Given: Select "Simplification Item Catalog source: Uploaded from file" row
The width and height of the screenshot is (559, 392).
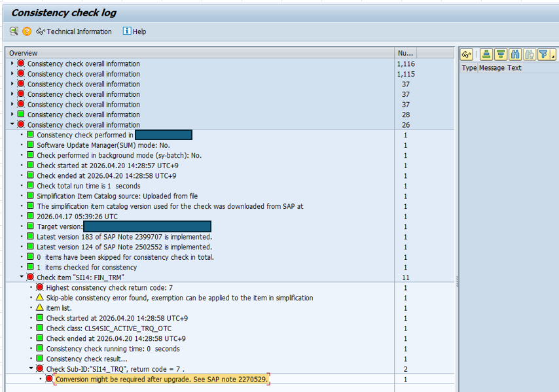Looking at the screenshot, I should tap(117, 196).
